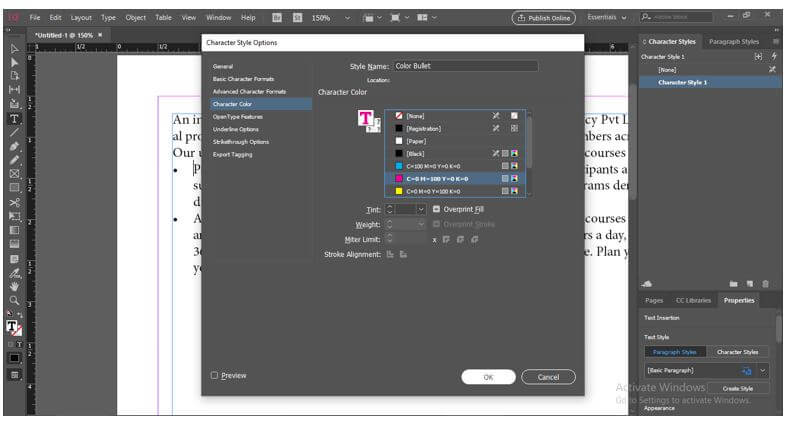Open the zoom level 150% dropdown

(x=347, y=18)
